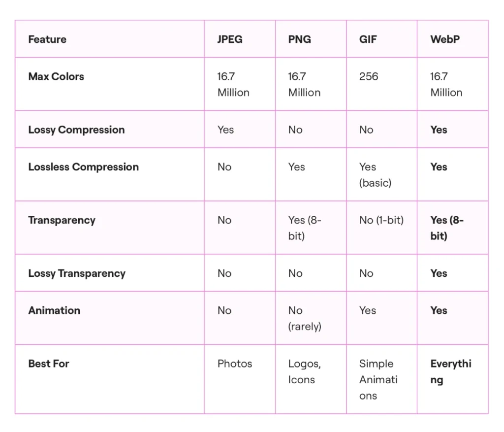Viewport: 504px width, 432px height.
Task: Click the GIF column header
Action: click(x=368, y=39)
